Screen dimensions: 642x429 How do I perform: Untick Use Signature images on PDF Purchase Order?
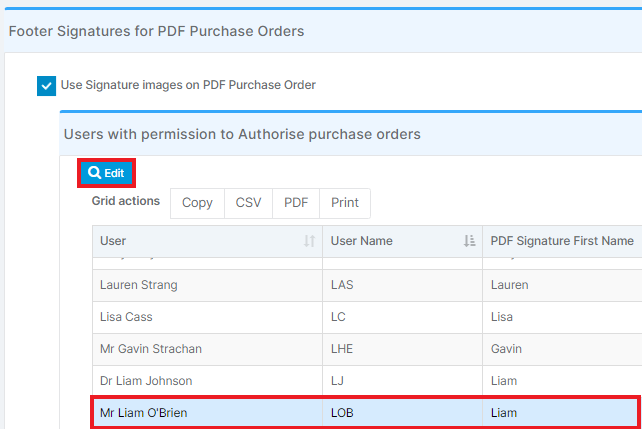46,86
